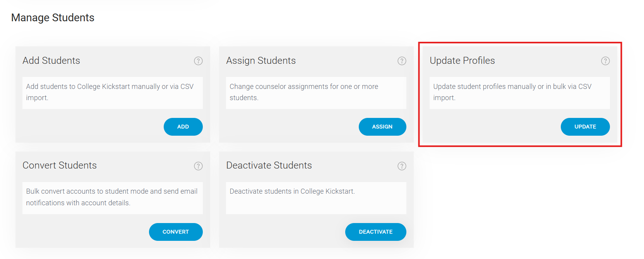644x259 pixels.
Task: Open help icon for Convert Students
Action: (x=198, y=166)
